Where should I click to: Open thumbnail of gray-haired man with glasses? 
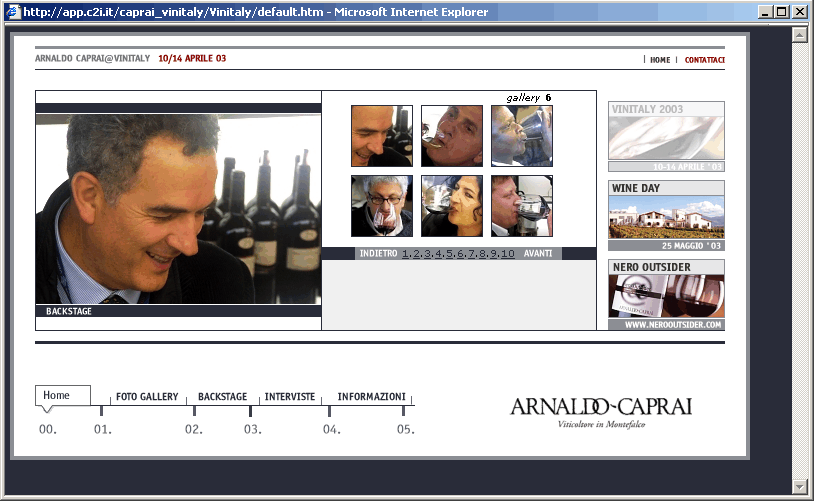coord(382,206)
